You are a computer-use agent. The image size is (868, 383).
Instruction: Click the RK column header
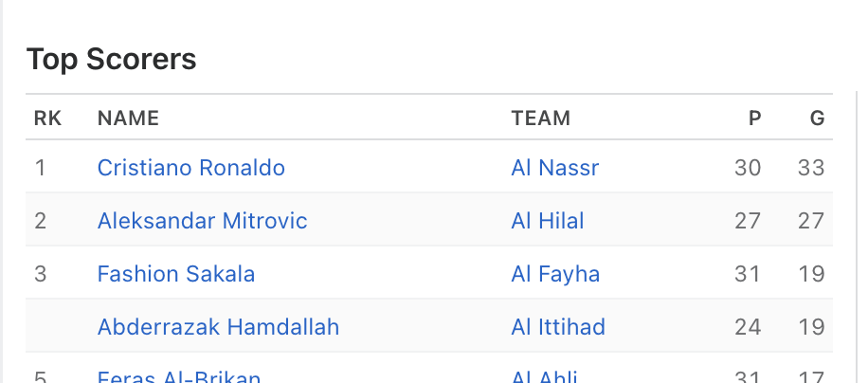[x=47, y=119]
